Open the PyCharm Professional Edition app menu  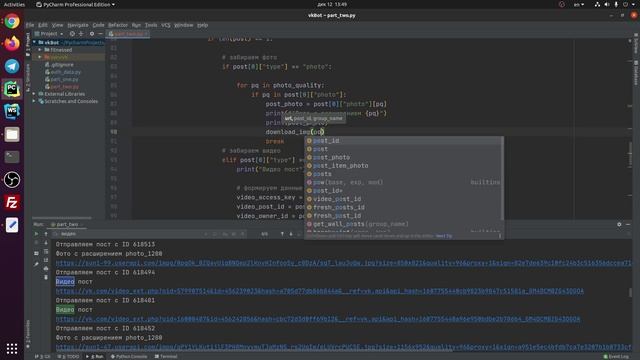click(x=76, y=4)
